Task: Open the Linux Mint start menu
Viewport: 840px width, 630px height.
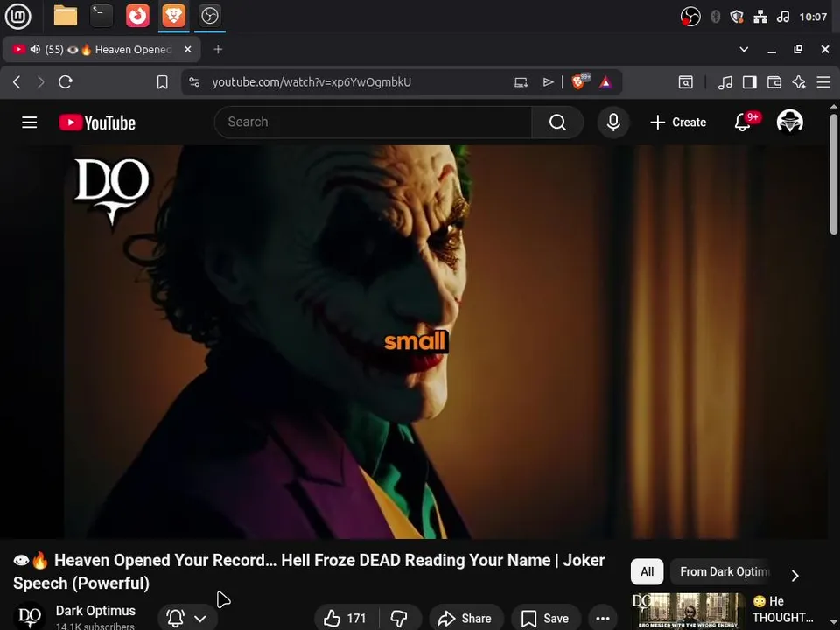Action: click(x=17, y=16)
